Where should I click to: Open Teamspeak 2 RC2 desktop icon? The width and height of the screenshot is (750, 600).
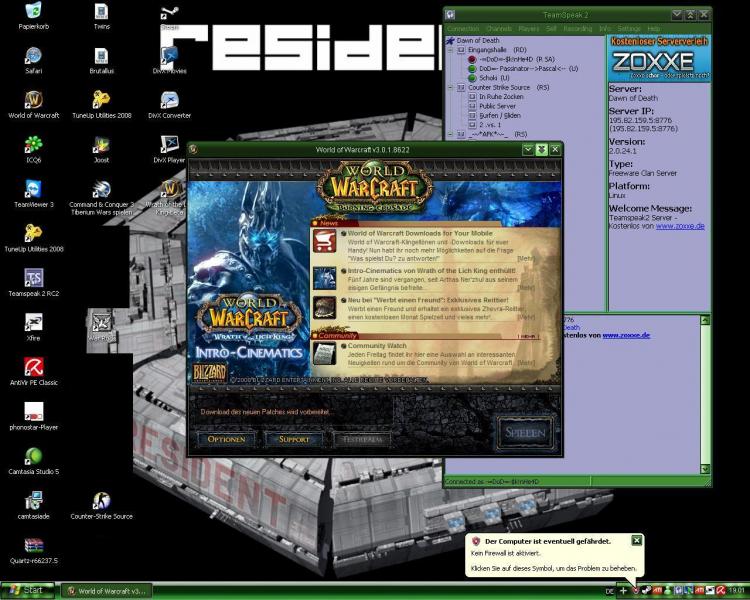coord(33,282)
